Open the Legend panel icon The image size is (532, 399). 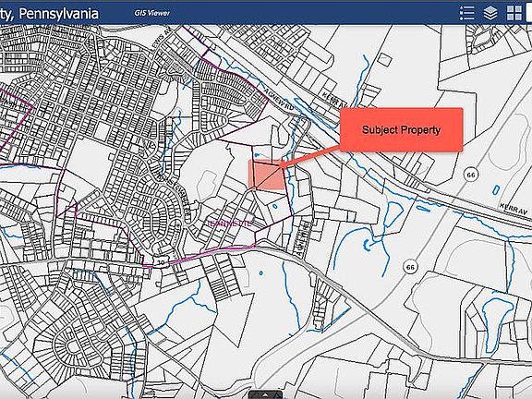(x=466, y=13)
